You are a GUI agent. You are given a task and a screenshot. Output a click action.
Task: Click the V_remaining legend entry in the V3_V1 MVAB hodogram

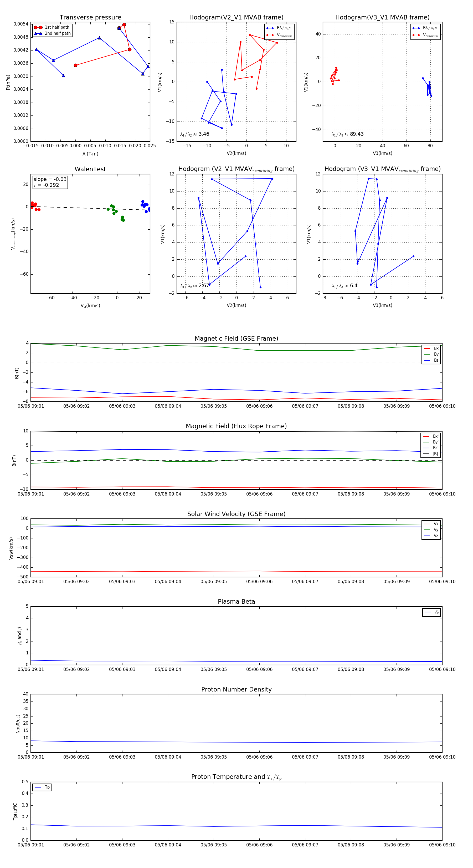tap(425, 35)
